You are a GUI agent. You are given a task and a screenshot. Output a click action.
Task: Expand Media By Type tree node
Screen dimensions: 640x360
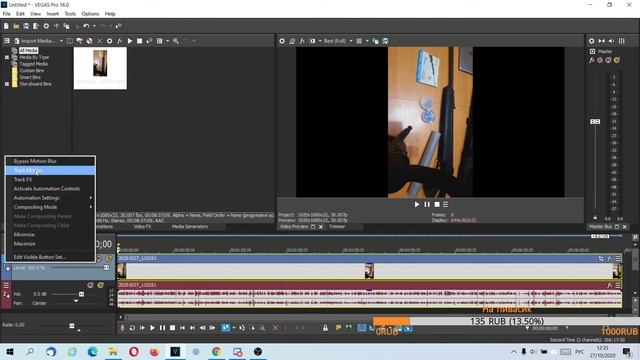coord(7,58)
